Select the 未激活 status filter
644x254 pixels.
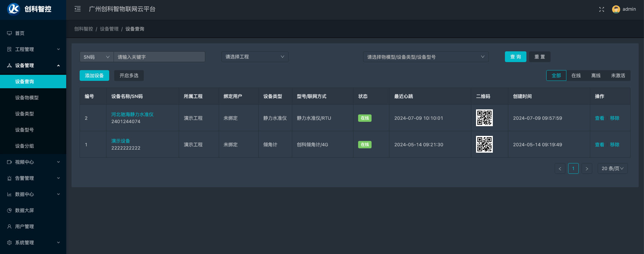point(618,75)
